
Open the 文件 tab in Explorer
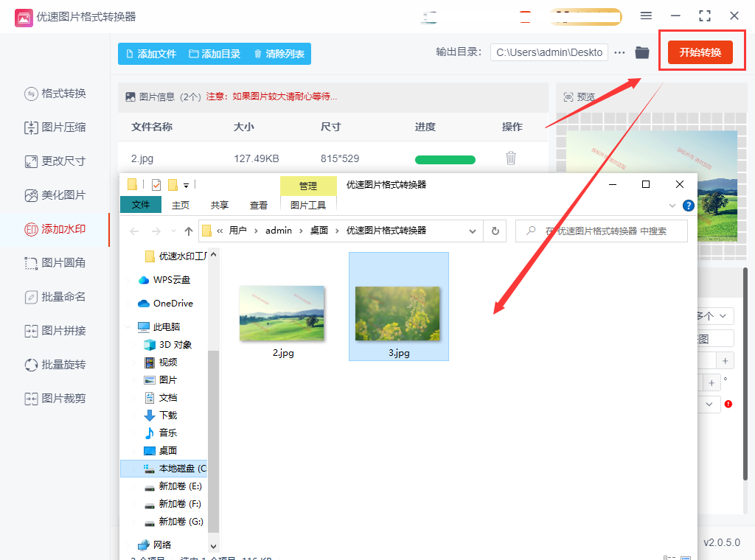(141, 205)
